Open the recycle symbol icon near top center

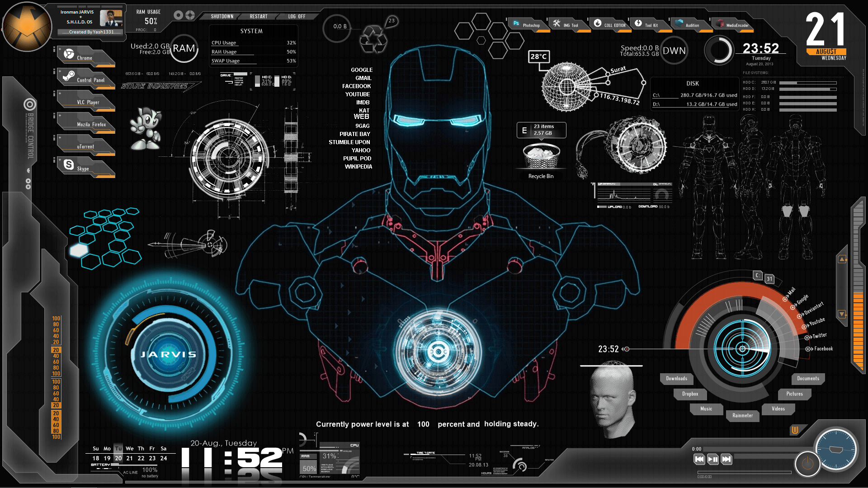click(x=373, y=39)
